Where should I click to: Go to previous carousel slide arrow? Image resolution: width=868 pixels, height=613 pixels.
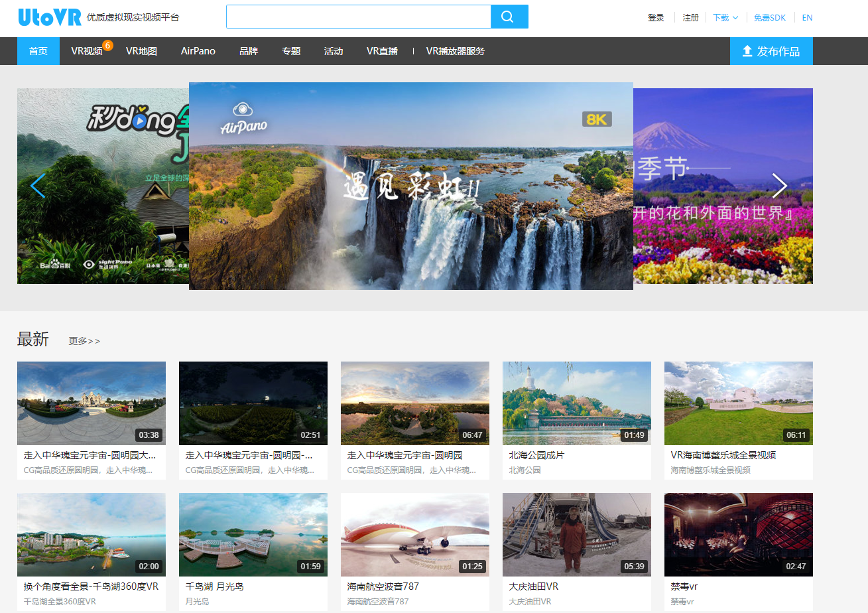point(38,186)
